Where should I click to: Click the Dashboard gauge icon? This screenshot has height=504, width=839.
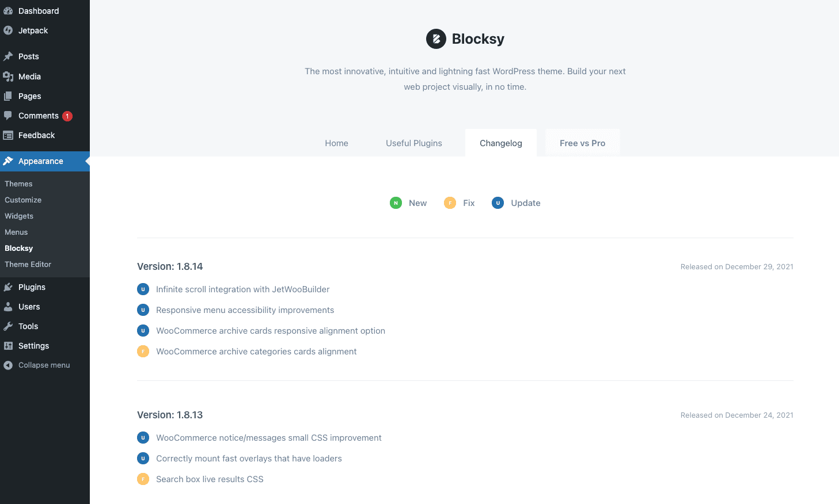pyautogui.click(x=8, y=11)
